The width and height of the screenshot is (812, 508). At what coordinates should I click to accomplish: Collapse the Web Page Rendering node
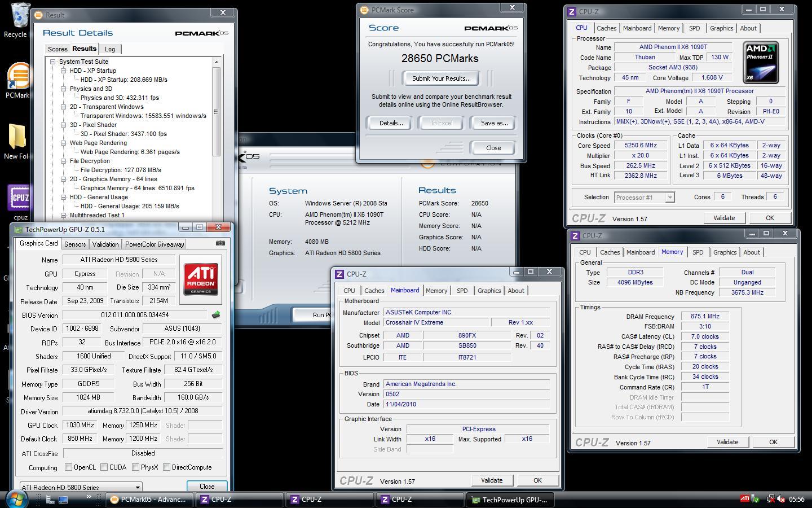64,143
